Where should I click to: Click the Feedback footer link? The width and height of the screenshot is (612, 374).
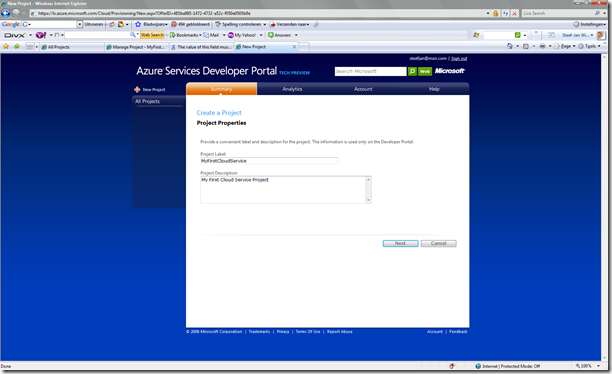click(458, 331)
